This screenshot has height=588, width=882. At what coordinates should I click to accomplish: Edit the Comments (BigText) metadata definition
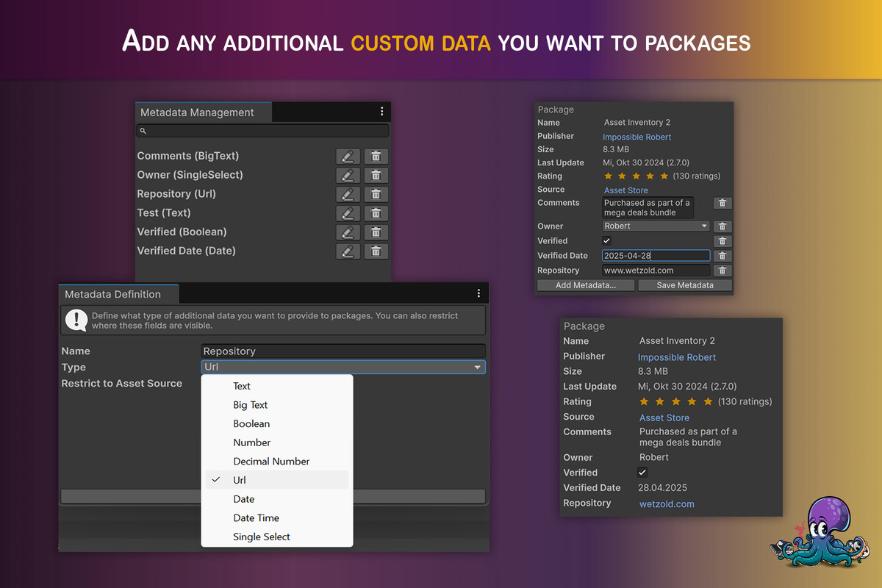pyautogui.click(x=347, y=156)
